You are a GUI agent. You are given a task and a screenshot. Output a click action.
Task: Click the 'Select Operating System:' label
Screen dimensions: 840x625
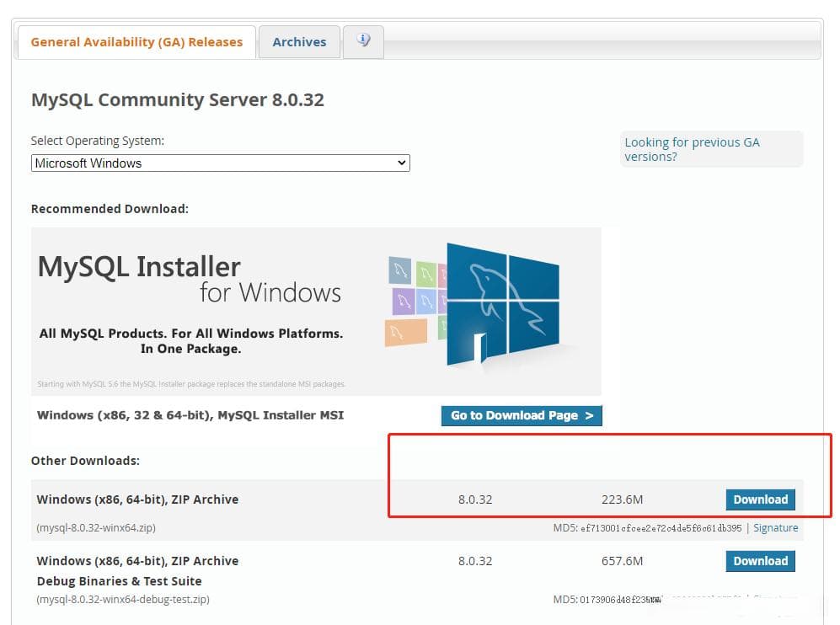click(98, 141)
